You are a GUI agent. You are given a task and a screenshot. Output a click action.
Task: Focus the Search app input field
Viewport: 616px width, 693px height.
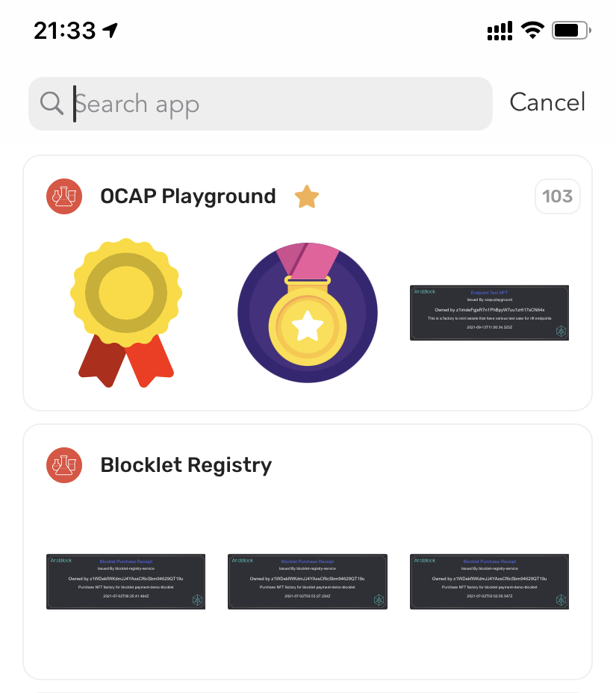(276, 103)
